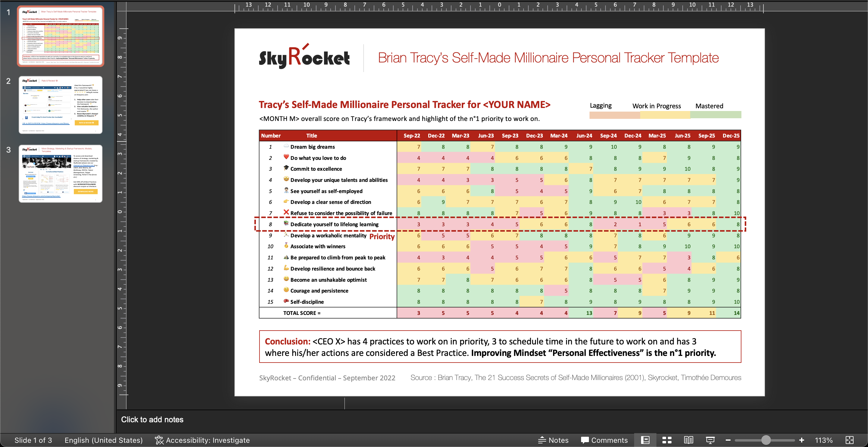Click the 113% zoom level

[823, 440]
